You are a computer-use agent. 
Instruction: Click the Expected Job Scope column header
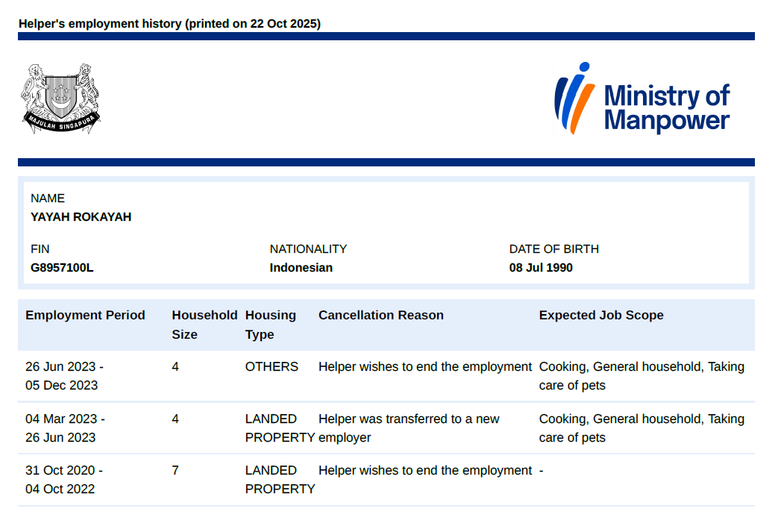click(600, 315)
